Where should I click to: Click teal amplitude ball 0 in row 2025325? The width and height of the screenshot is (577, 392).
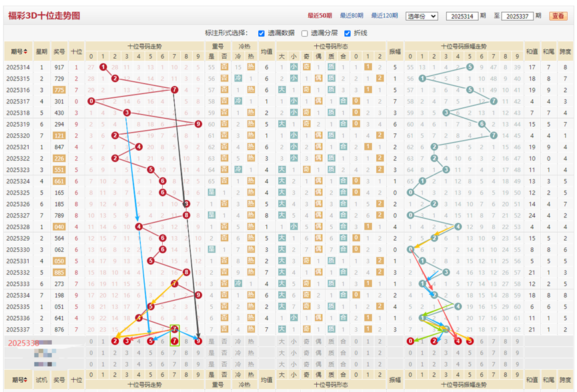point(410,192)
